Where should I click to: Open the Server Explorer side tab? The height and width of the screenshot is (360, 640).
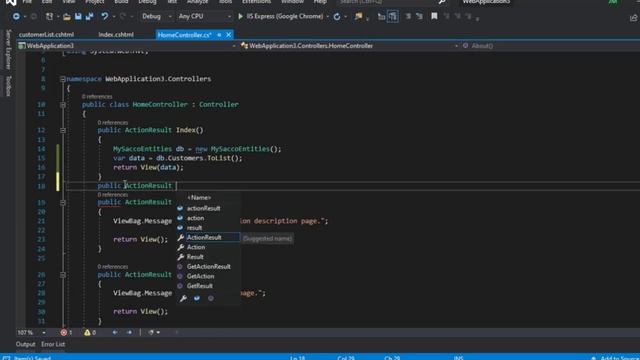[x=8, y=50]
